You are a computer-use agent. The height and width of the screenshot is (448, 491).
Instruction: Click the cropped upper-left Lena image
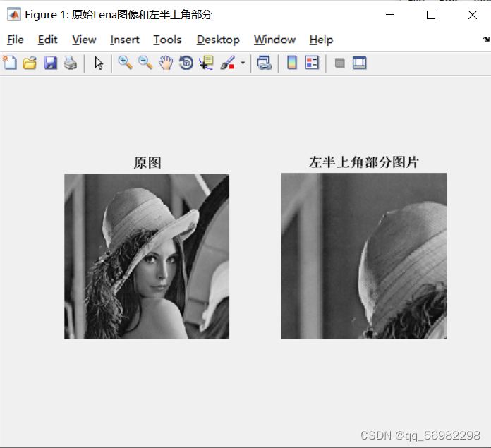click(x=364, y=256)
